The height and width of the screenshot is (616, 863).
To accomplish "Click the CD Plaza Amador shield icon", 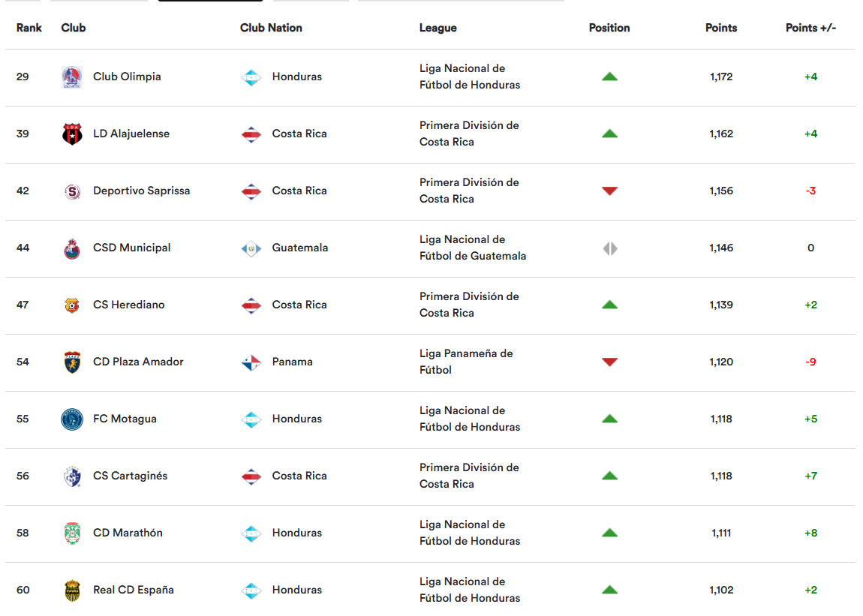I will [72, 362].
